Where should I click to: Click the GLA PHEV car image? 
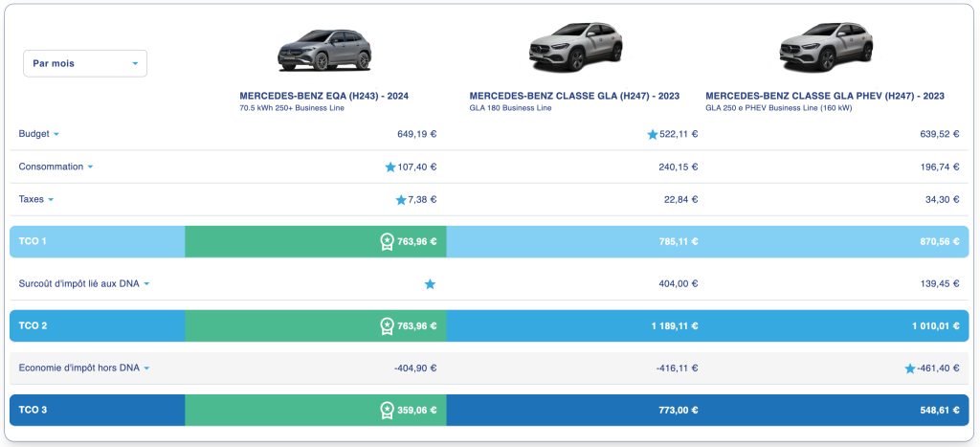point(826,47)
